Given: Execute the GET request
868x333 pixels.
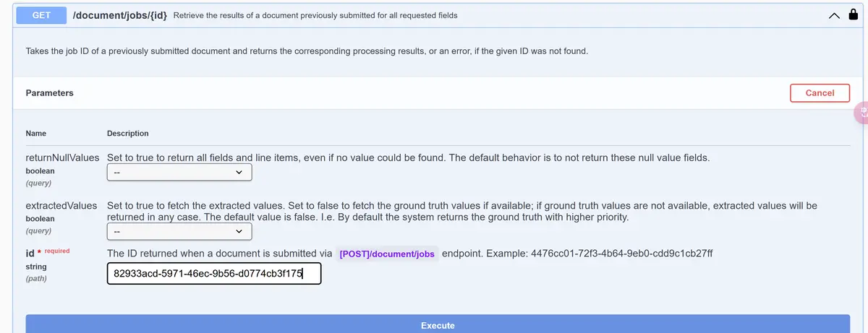Looking at the screenshot, I should pyautogui.click(x=438, y=325).
